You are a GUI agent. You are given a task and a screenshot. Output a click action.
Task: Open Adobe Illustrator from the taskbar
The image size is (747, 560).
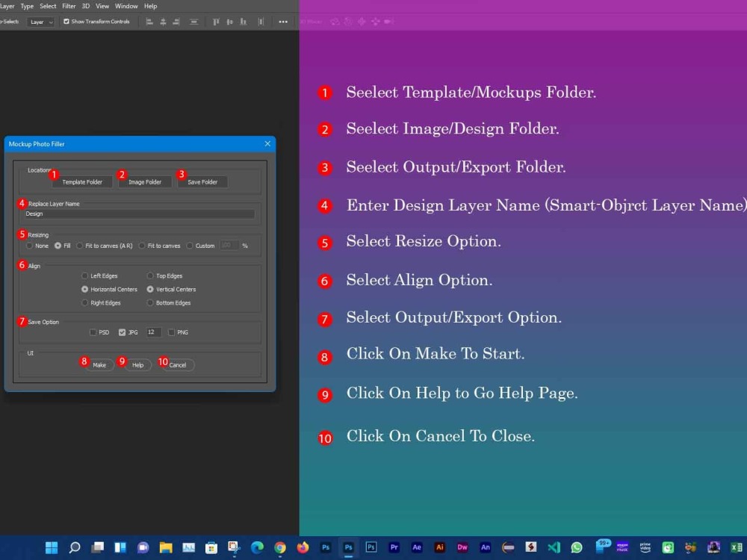pos(440,547)
